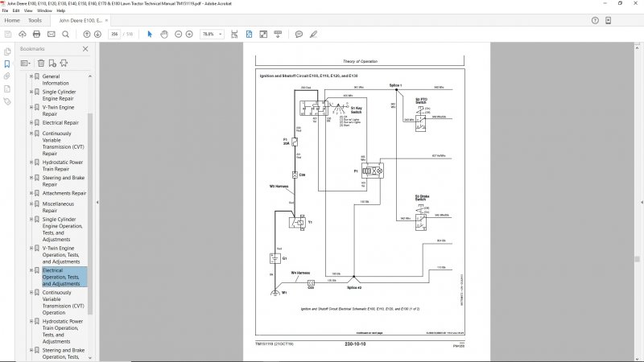This screenshot has height=362, width=644.
Task: Zoom in with the plus icon
Action: (x=189, y=35)
